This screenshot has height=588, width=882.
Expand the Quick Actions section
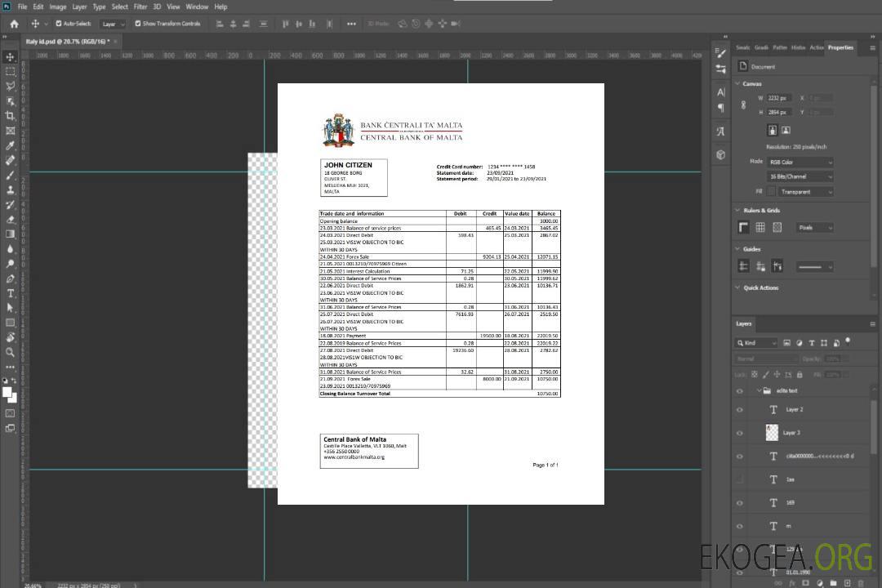point(737,287)
